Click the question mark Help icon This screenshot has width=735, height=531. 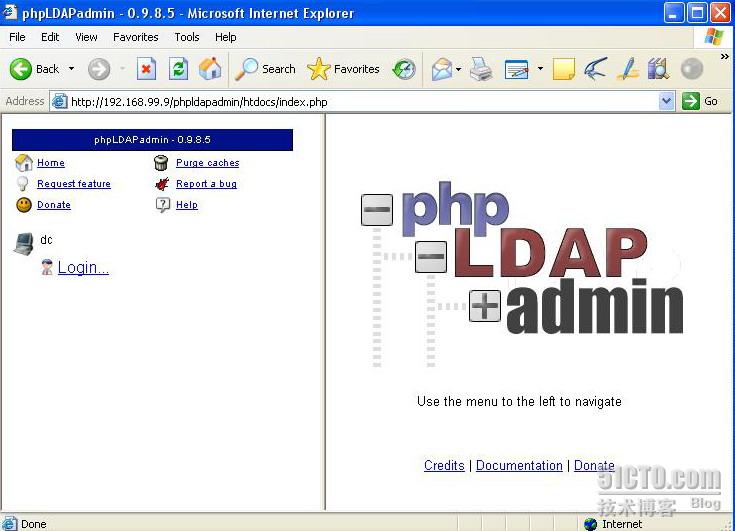(x=162, y=205)
